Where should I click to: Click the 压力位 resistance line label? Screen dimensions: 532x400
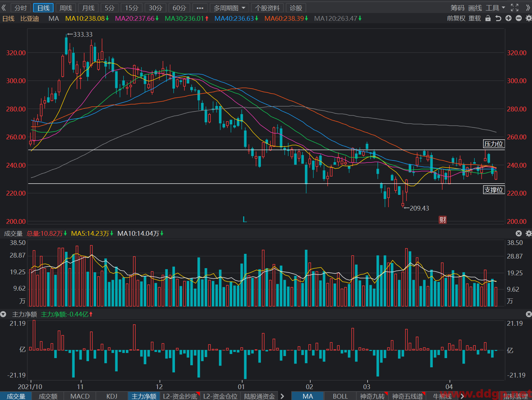494,144
